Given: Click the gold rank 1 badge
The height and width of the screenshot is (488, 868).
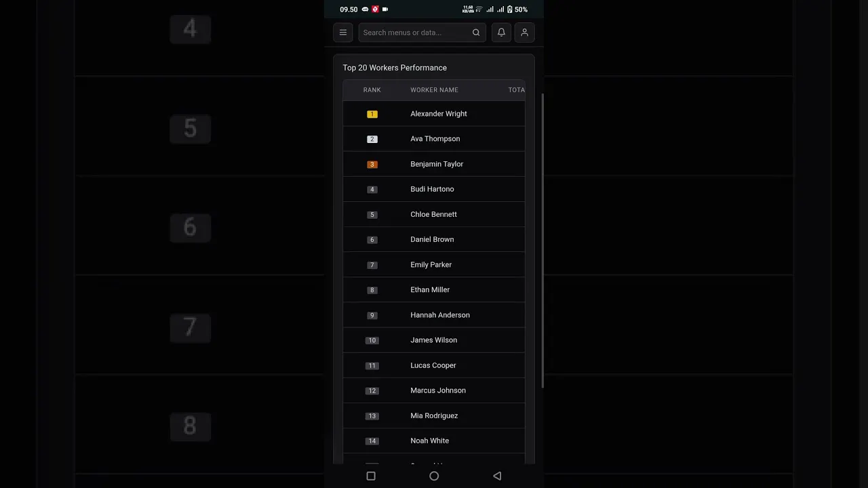Looking at the screenshot, I should [372, 114].
